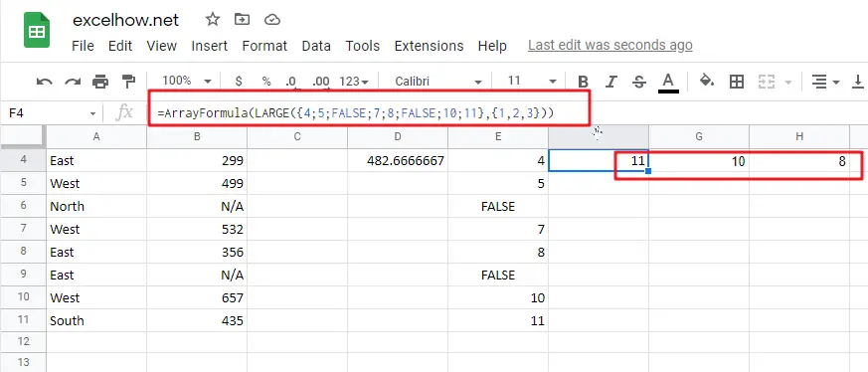
Task: Decrease decimal places button
Action: [x=291, y=82]
